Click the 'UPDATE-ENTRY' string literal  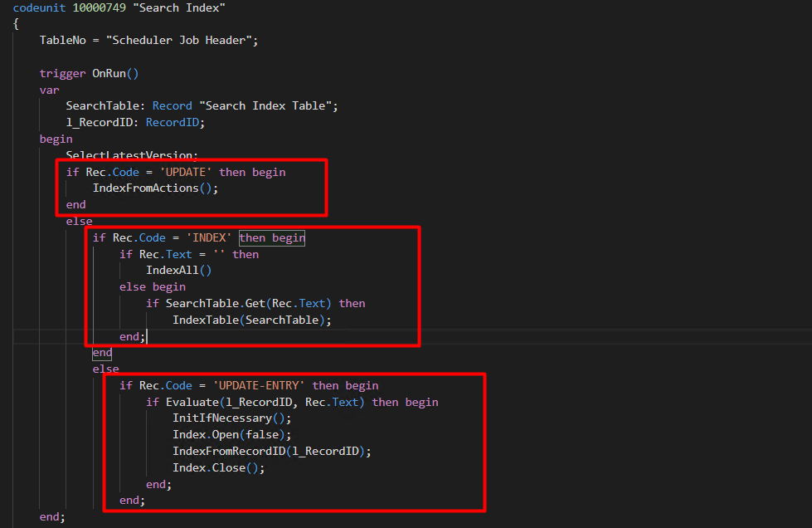[x=259, y=385]
